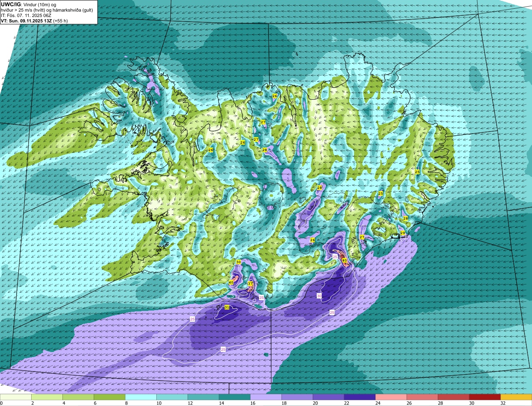Click the yellow "37" peak gust label

pos(250,284)
